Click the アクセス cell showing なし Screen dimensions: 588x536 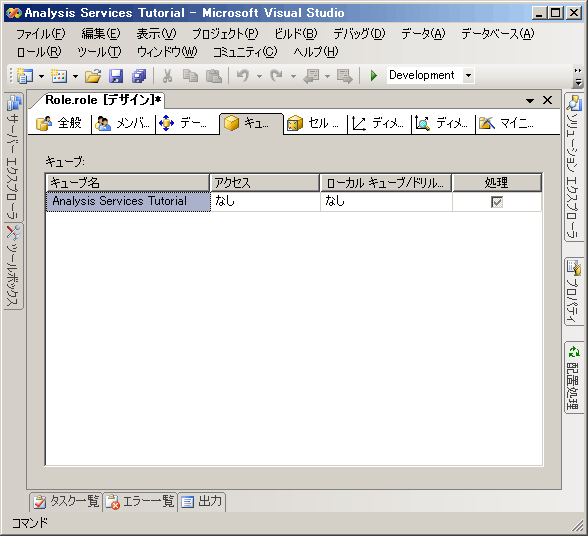click(x=266, y=201)
